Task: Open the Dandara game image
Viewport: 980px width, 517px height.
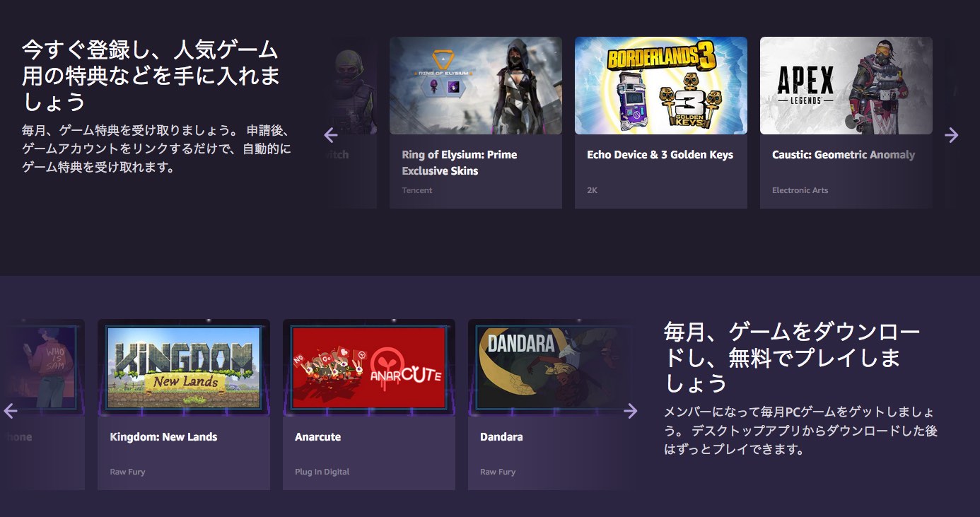Action: coord(554,368)
